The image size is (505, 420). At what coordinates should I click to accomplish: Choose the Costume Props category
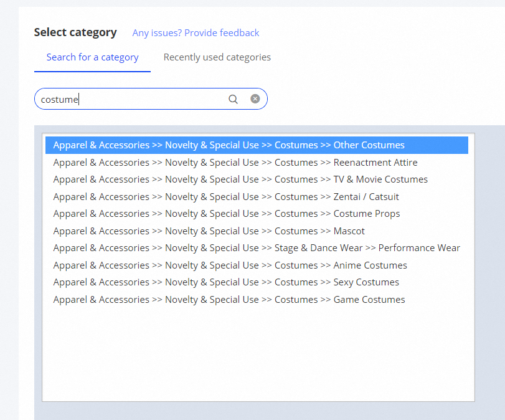227,214
